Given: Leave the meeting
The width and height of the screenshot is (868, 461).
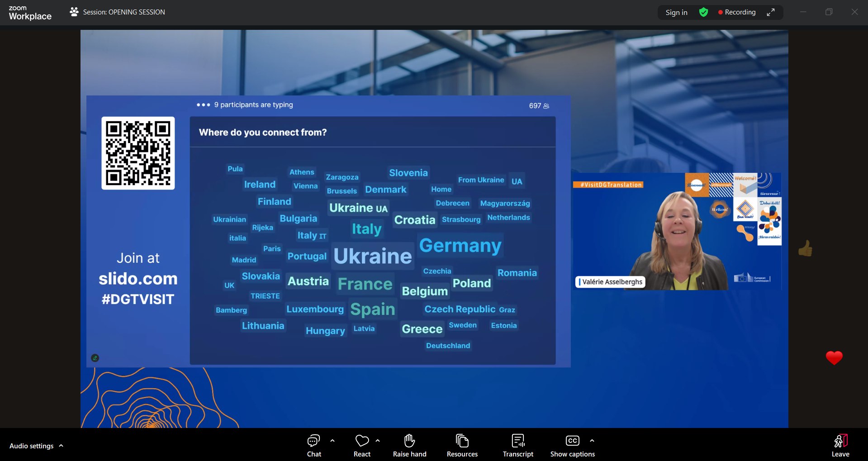Looking at the screenshot, I should pos(840,446).
